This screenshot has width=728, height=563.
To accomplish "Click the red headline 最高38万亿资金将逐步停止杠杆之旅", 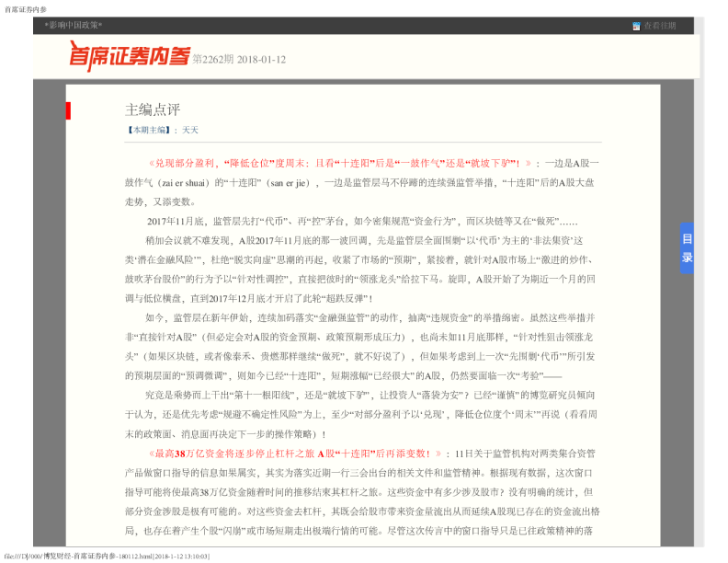I will click(x=295, y=454).
